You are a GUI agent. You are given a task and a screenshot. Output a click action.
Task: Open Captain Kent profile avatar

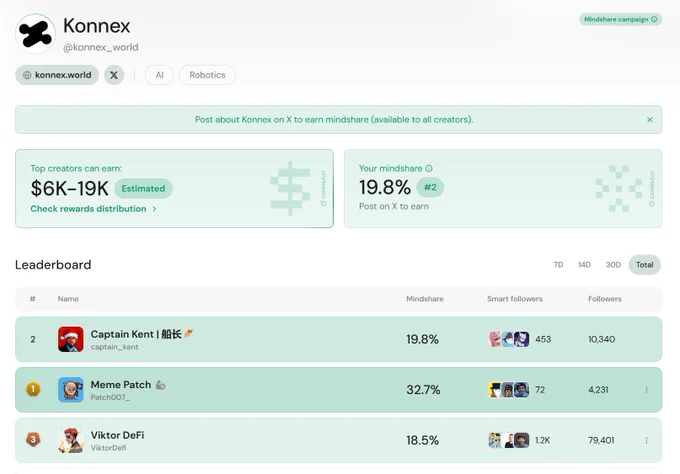71,339
